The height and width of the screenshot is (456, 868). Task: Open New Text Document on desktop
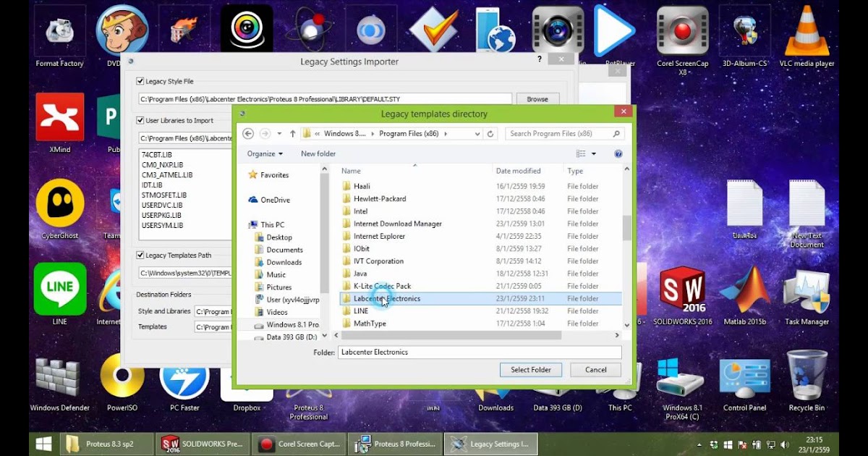click(807, 214)
